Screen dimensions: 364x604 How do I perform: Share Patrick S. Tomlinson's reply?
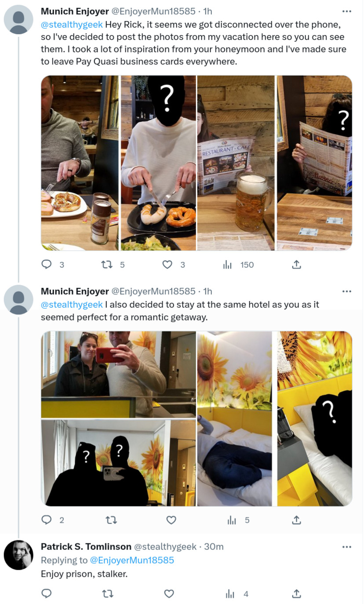(x=297, y=594)
